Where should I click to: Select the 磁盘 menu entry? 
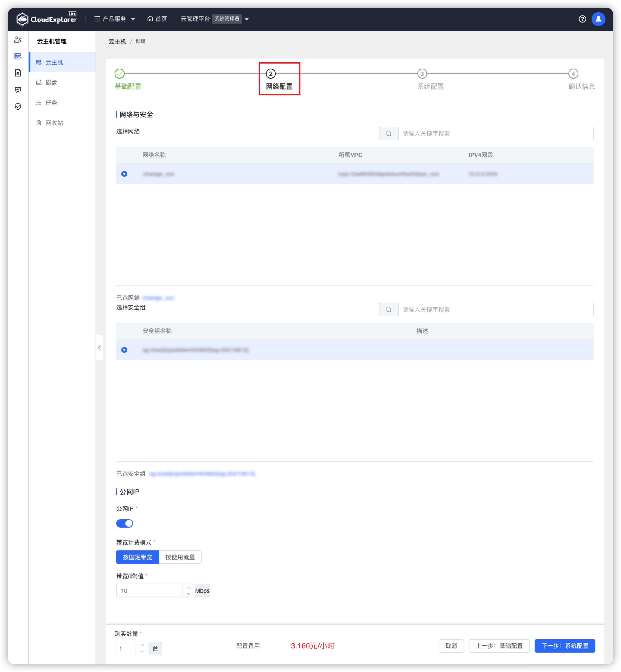click(x=51, y=82)
